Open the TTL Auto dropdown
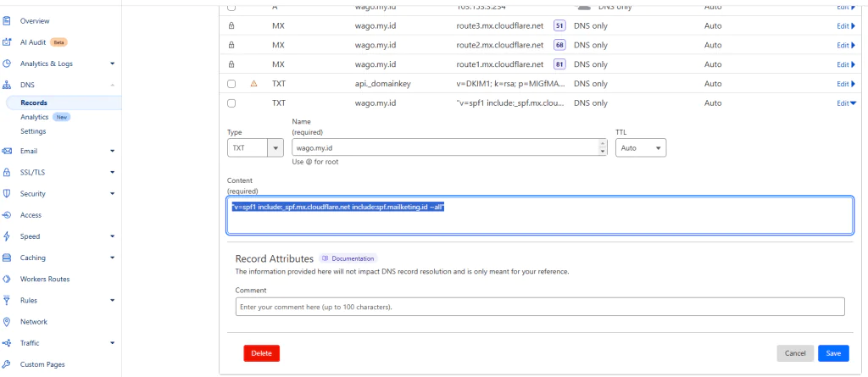This screenshot has width=868, height=377. coord(640,147)
